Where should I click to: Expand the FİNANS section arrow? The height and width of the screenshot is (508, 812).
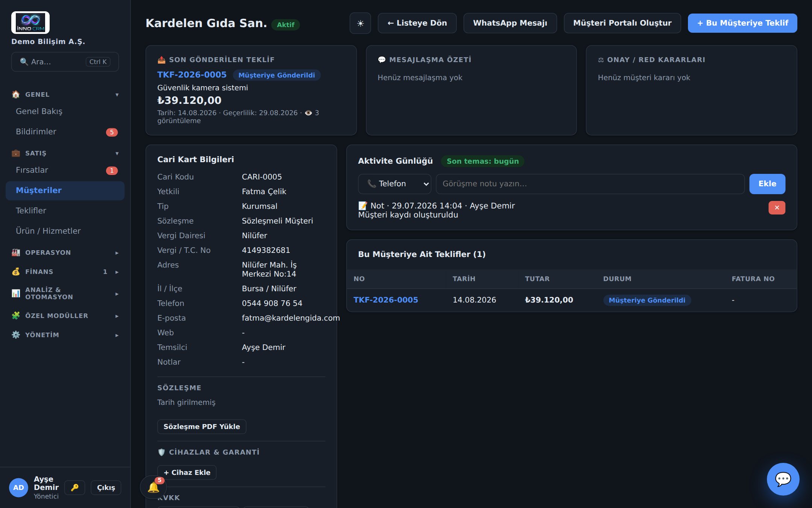(117, 272)
